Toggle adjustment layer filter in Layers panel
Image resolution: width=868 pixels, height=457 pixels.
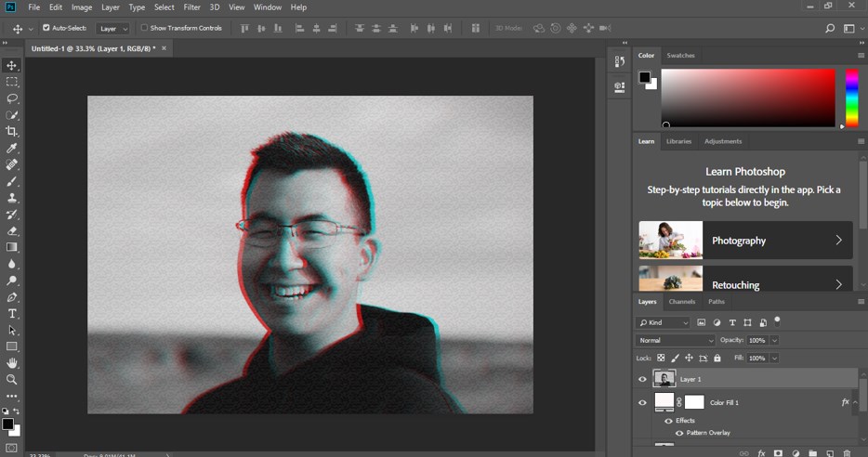(717, 322)
